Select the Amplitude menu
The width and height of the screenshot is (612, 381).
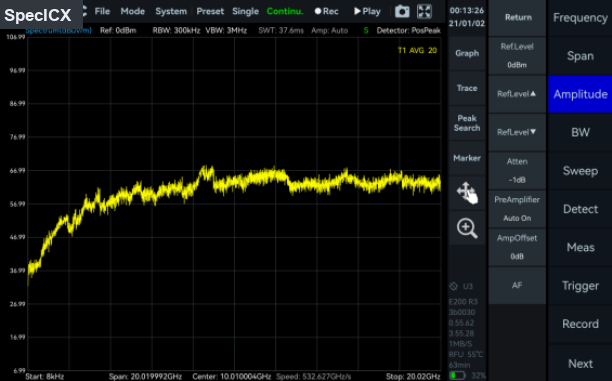click(580, 94)
